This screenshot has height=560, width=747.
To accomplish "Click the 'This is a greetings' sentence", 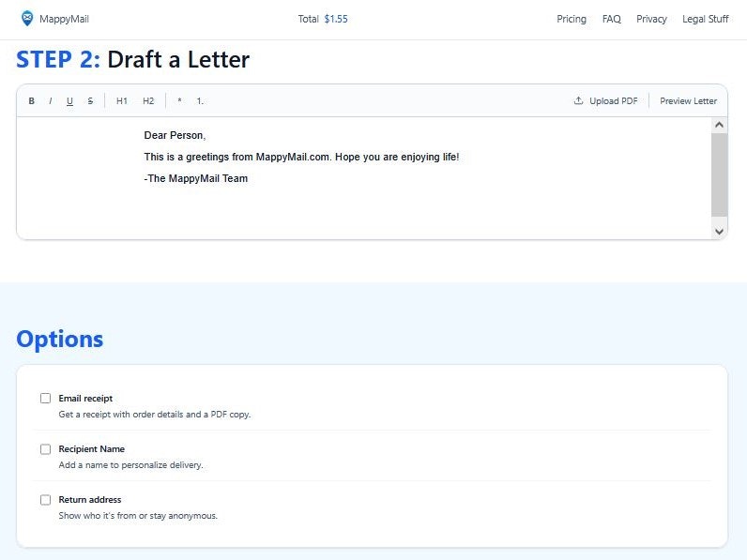I will click(x=301, y=158).
